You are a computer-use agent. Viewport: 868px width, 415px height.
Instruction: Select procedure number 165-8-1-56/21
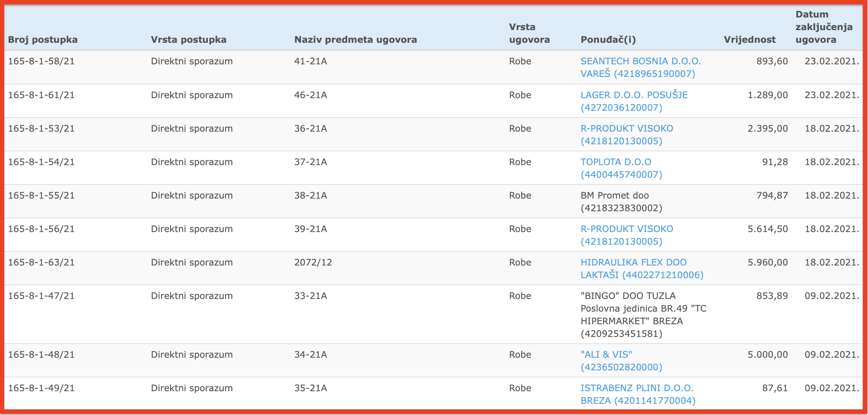pos(41,229)
